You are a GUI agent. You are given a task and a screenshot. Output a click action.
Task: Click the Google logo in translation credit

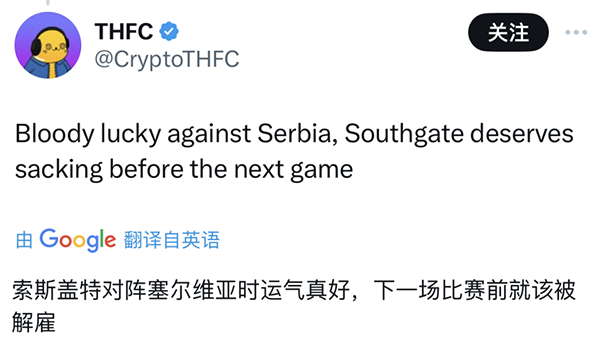click(x=78, y=240)
